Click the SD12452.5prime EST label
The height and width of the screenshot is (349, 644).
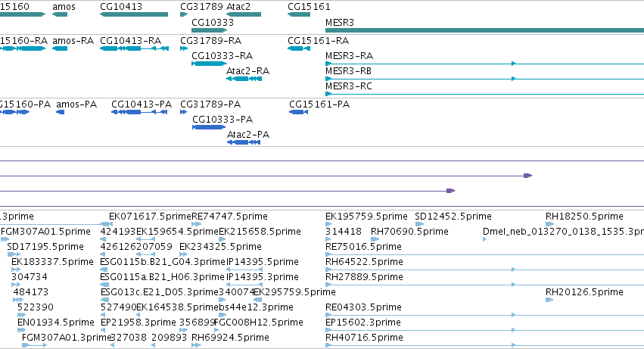point(453,217)
